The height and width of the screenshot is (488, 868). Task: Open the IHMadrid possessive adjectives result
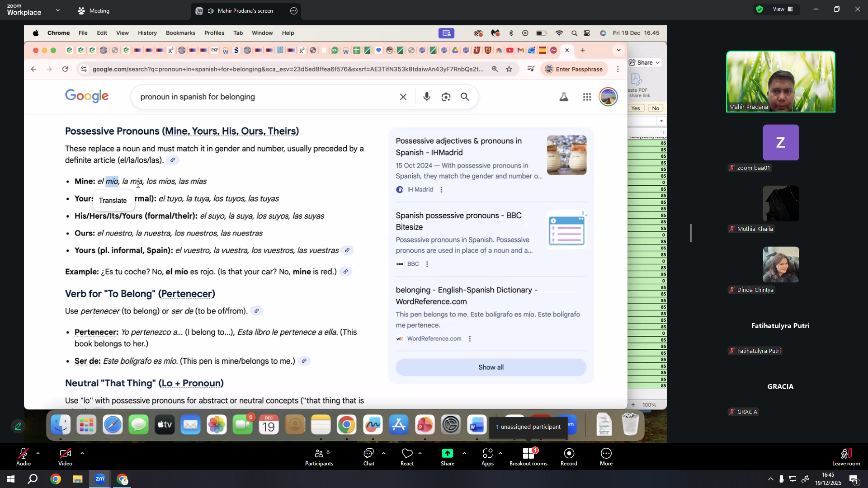[458, 147]
